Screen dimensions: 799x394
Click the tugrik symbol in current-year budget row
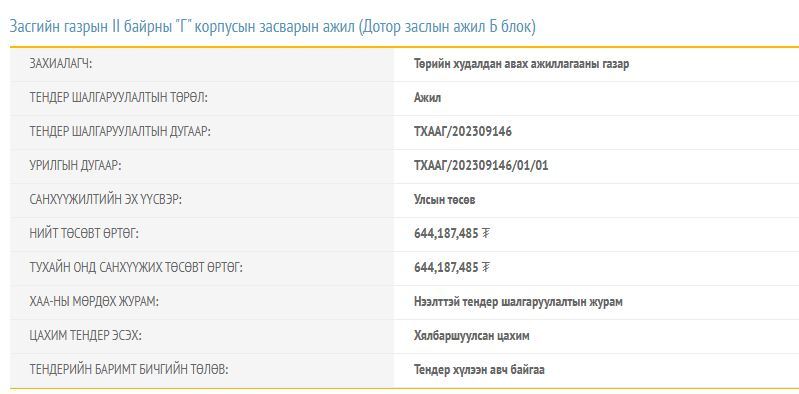click(486, 268)
